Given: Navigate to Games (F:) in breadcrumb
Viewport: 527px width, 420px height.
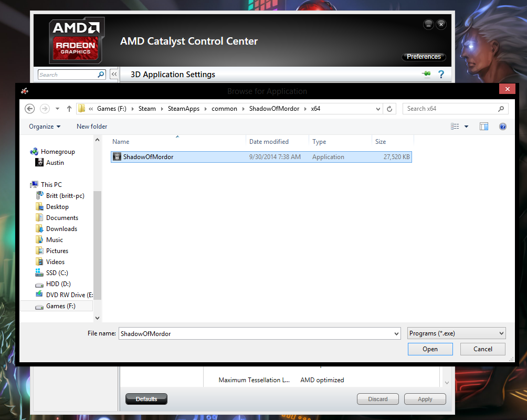Looking at the screenshot, I should coord(112,109).
